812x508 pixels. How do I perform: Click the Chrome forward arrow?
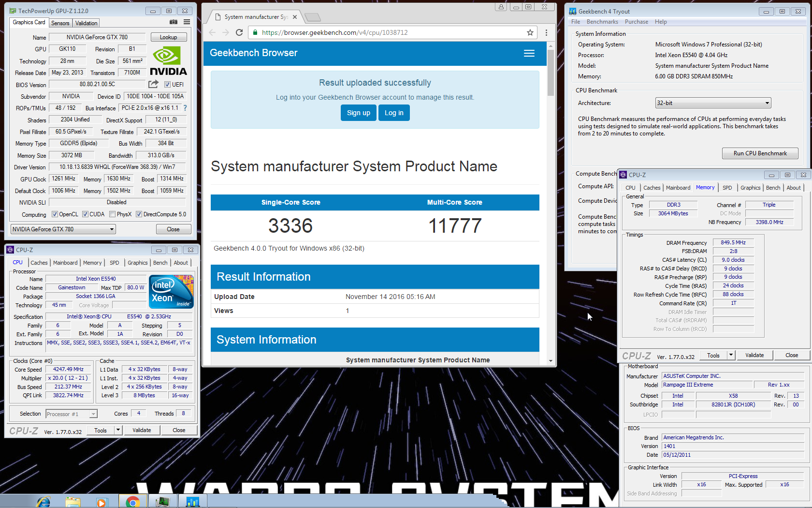[x=226, y=32]
